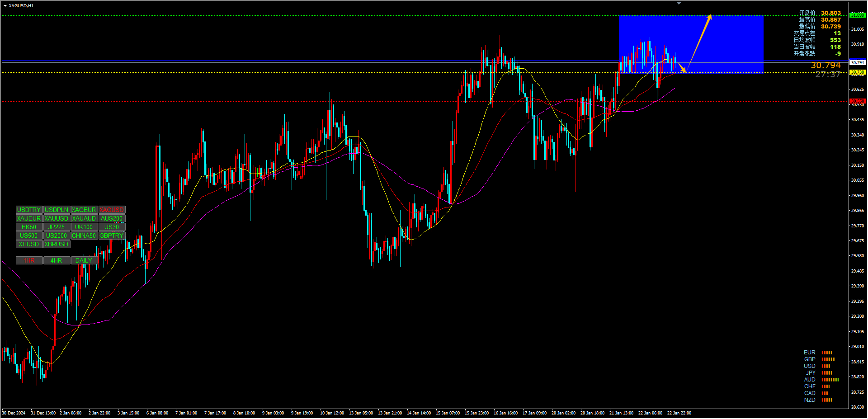
Task: Select the GBPTRY symbol button
Action: click(x=112, y=236)
